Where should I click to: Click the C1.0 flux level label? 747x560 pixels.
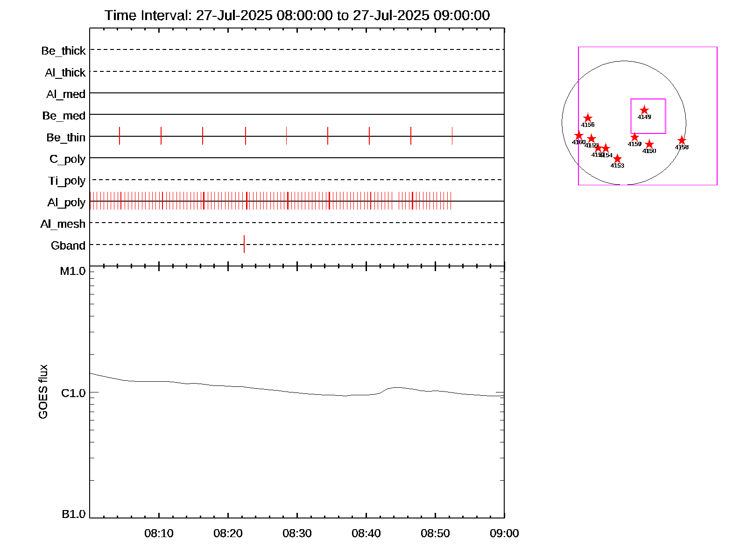(73, 393)
